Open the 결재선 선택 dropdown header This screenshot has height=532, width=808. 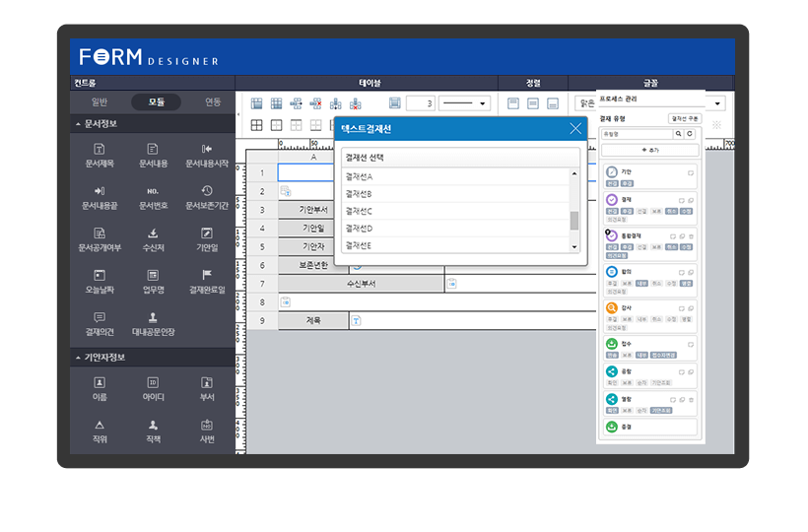(x=461, y=158)
